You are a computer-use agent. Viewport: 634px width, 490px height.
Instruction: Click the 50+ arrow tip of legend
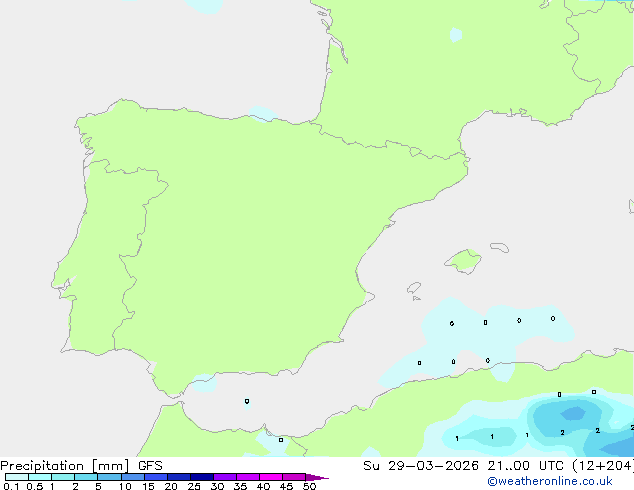[317, 477]
